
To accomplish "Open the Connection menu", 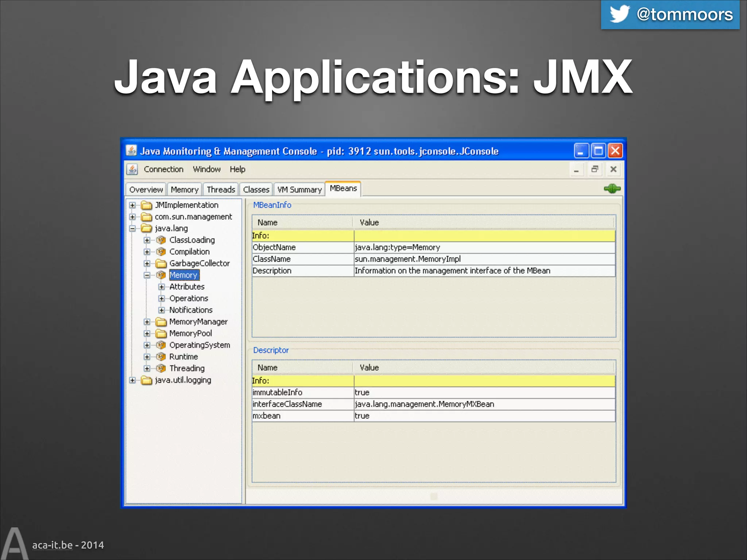I will pos(163,169).
